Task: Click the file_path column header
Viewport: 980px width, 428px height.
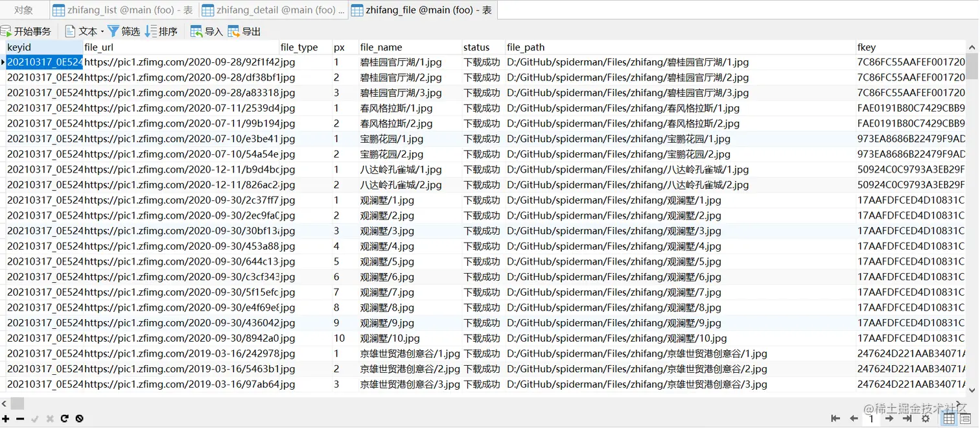Action: [x=681, y=47]
